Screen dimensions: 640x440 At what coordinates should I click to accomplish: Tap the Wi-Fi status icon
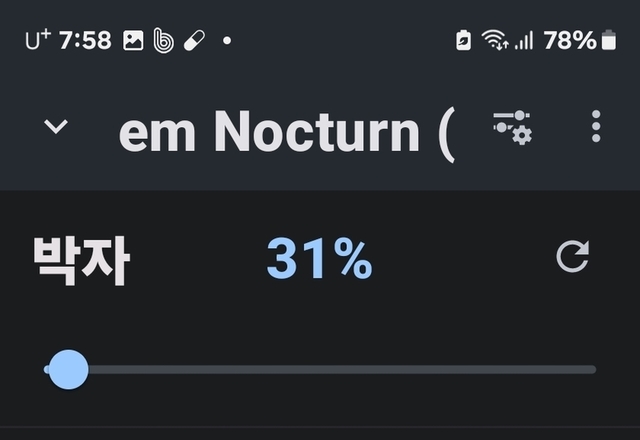coord(494,40)
